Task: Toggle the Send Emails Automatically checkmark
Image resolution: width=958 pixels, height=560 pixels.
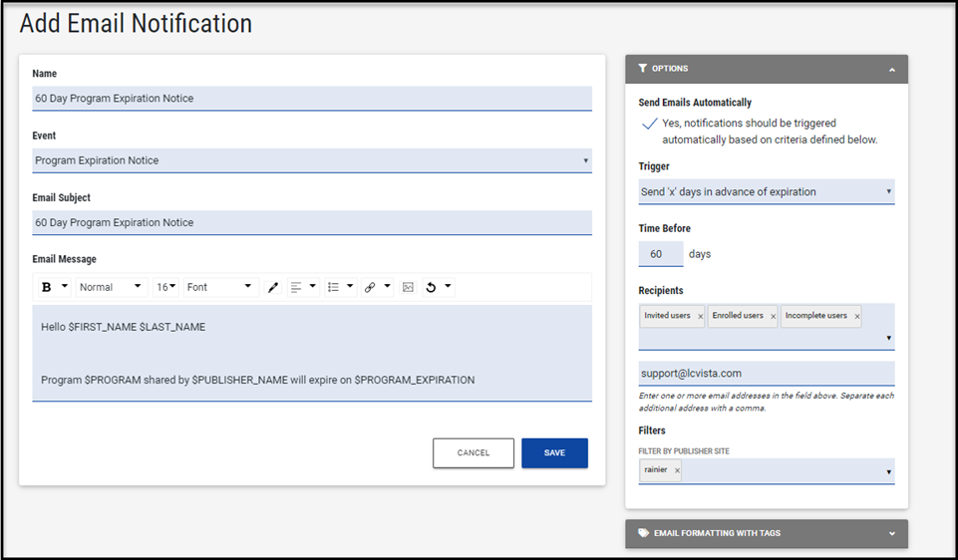Action: (x=650, y=125)
